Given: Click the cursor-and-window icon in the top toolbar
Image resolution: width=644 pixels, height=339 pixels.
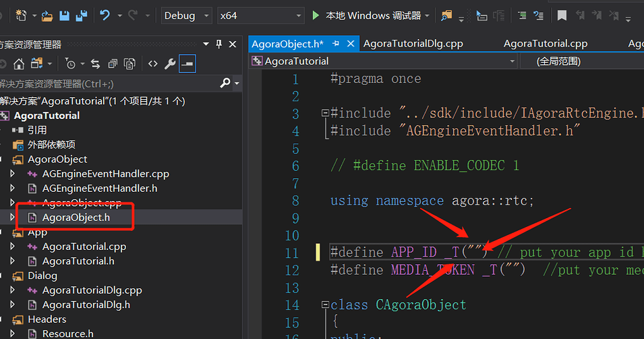Looking at the screenshot, I should tap(481, 16).
